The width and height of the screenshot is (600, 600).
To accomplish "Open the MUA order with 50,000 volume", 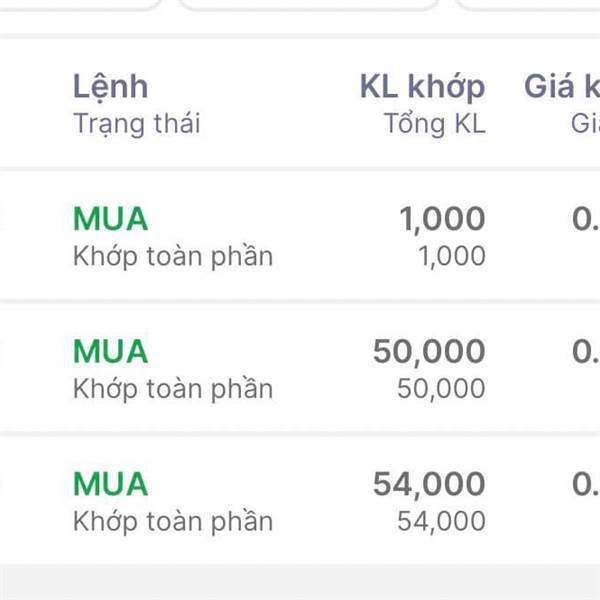I will pyautogui.click(x=110, y=351).
